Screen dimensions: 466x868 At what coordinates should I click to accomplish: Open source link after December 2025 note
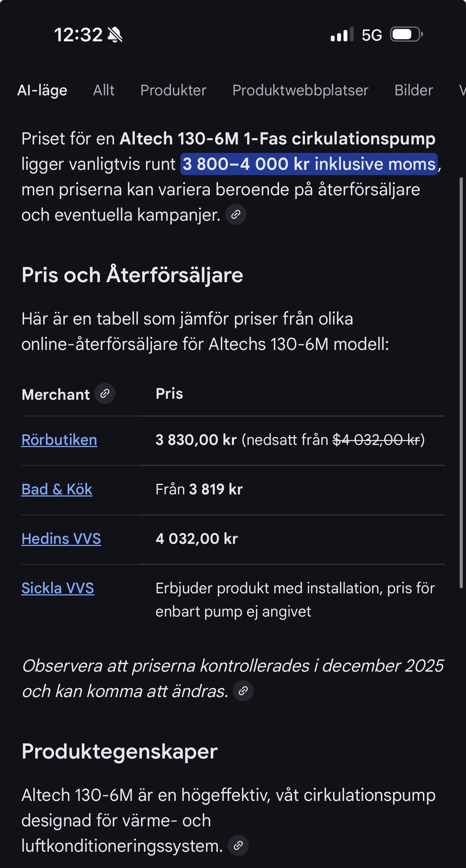point(243,690)
